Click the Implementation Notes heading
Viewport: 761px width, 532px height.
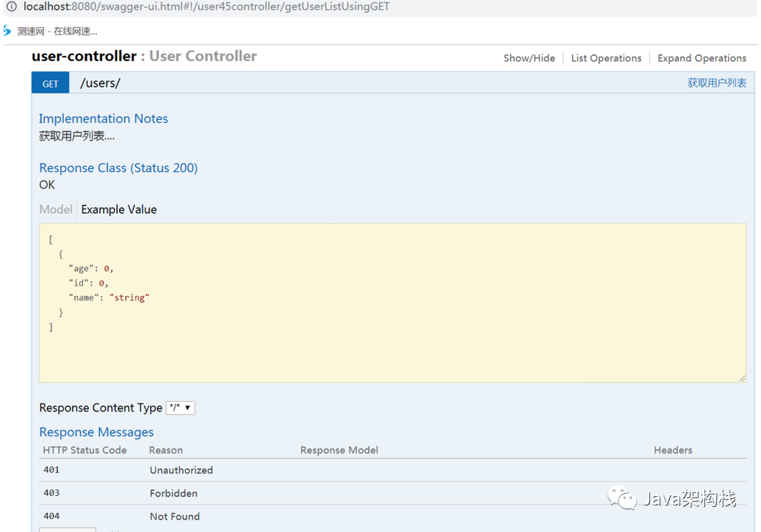[x=104, y=118]
